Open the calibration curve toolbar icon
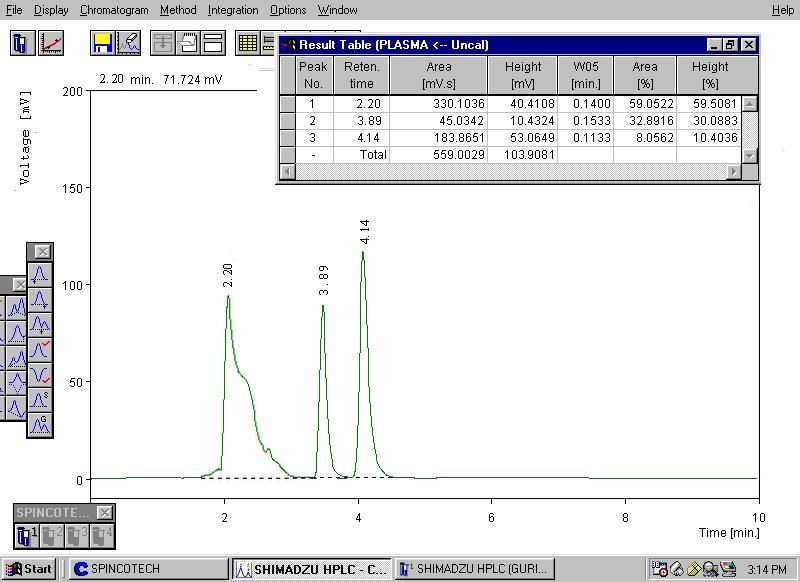The image size is (800, 582). click(x=51, y=43)
